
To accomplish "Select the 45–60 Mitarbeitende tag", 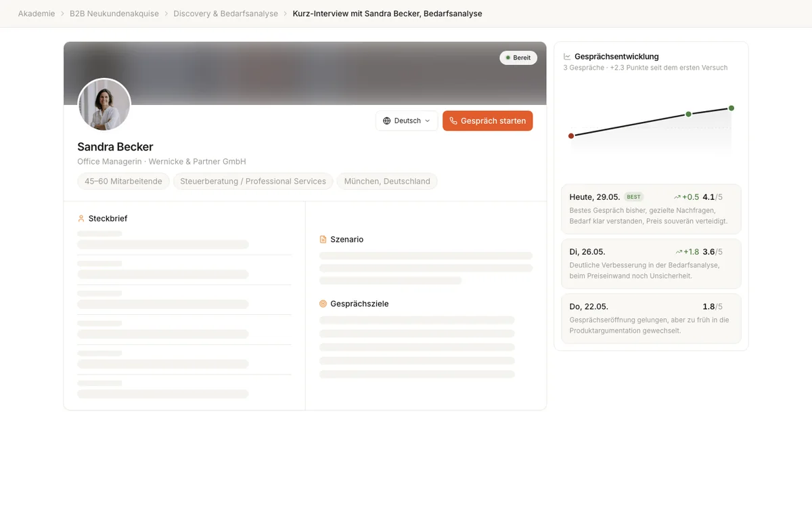I will 123,182.
